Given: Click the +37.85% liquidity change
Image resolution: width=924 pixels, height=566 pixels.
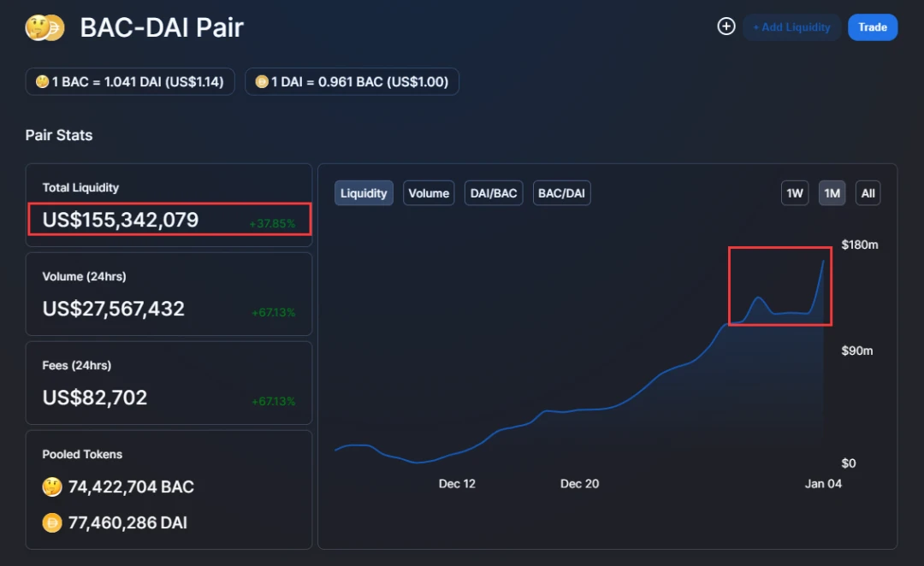Looking at the screenshot, I should click(x=272, y=224).
